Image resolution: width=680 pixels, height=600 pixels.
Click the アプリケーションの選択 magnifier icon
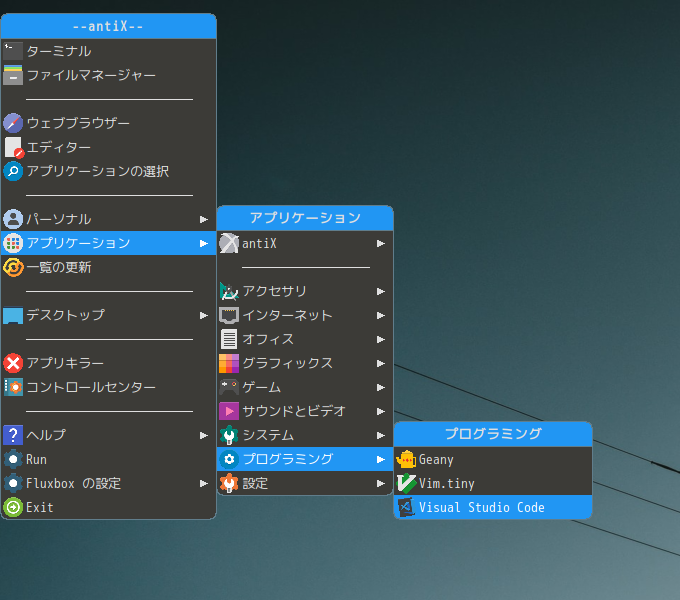click(x=13, y=171)
